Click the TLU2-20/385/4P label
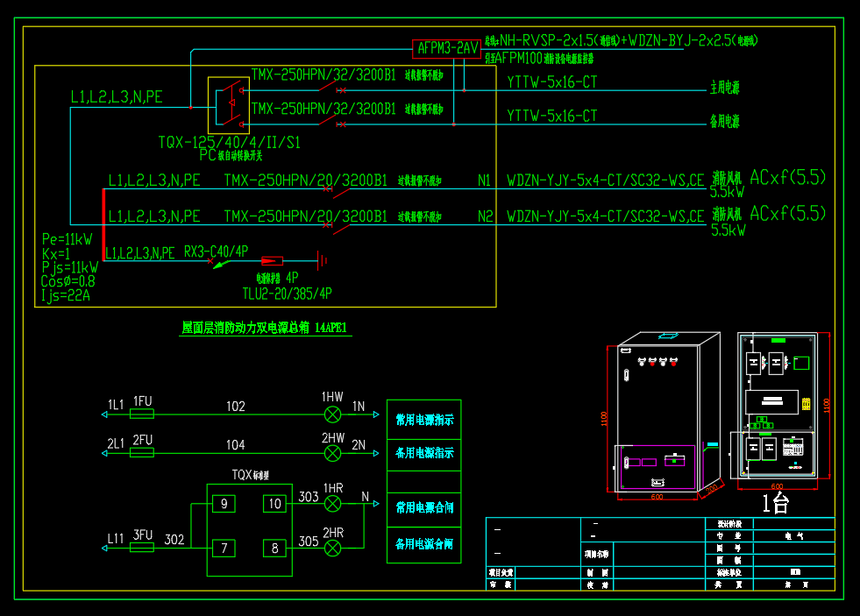This screenshot has height=616, width=860. click(x=287, y=294)
